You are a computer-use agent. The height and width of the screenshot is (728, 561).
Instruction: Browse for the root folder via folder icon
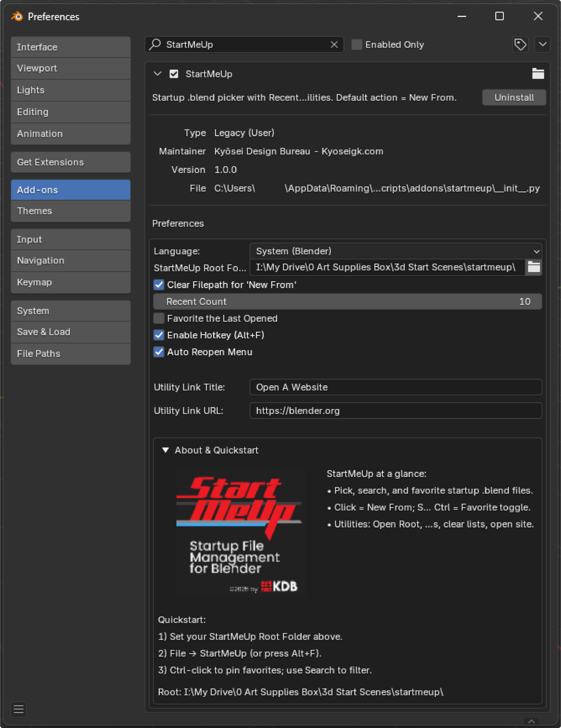(x=534, y=267)
